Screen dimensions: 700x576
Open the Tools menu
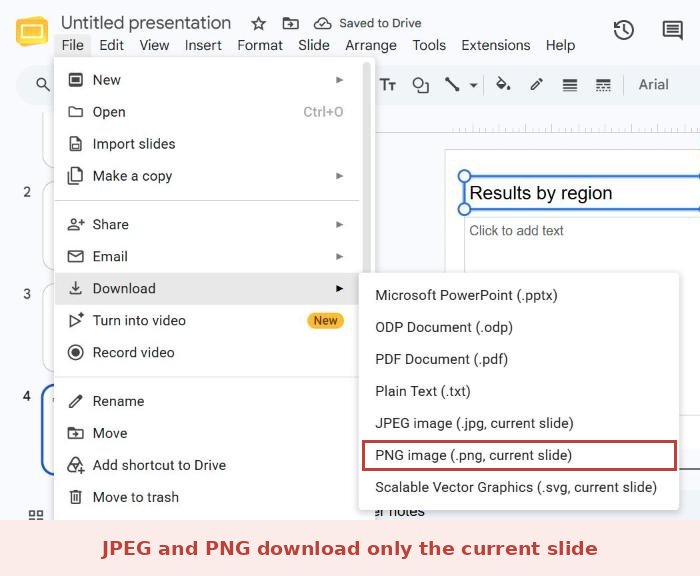[x=429, y=45]
